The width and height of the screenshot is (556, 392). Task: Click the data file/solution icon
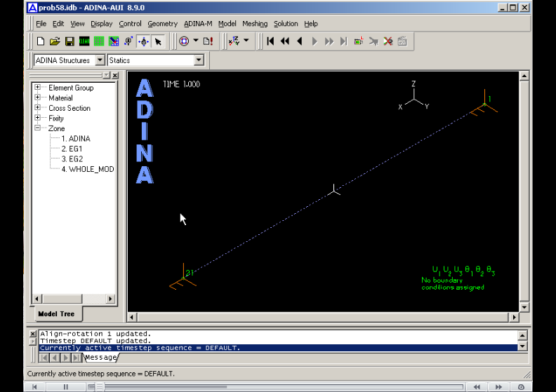pos(184,41)
